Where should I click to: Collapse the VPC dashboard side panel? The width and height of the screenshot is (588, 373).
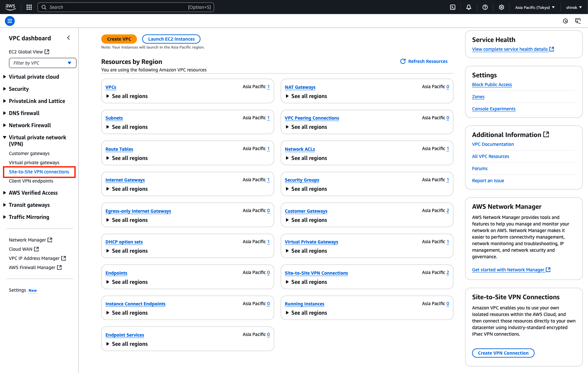click(68, 38)
